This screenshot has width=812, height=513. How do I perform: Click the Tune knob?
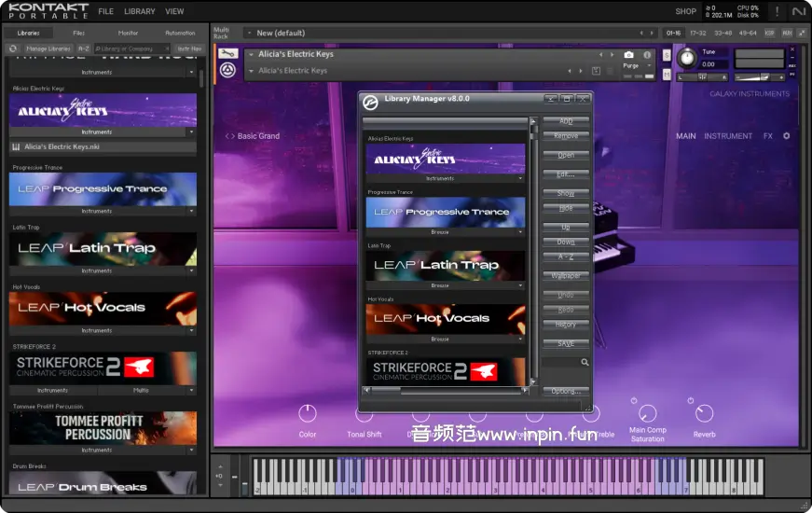point(687,58)
